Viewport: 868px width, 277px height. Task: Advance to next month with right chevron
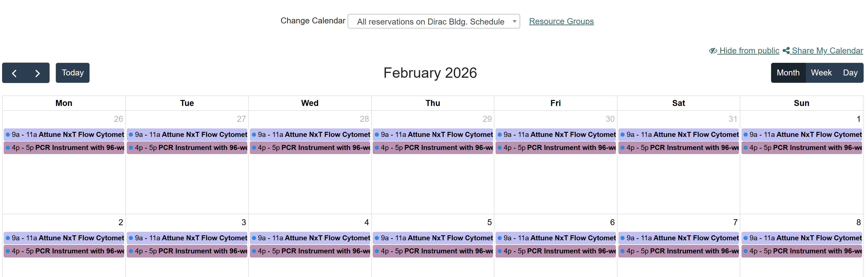click(x=37, y=73)
